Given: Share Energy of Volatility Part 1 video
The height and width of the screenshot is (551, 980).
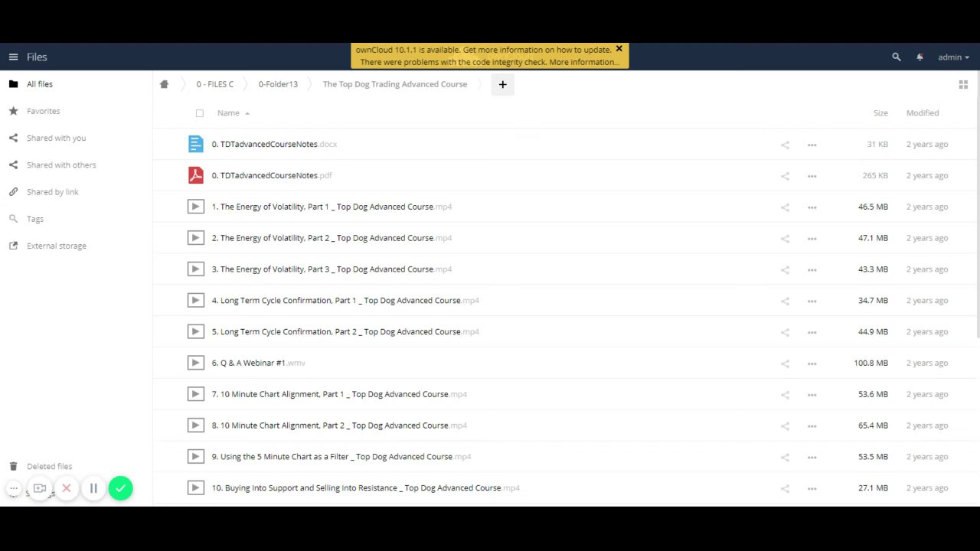Looking at the screenshot, I should pos(785,207).
